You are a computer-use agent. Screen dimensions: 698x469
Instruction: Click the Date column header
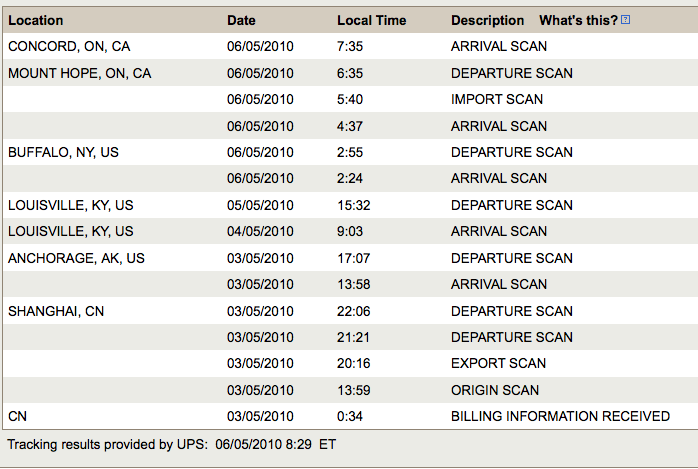click(241, 20)
